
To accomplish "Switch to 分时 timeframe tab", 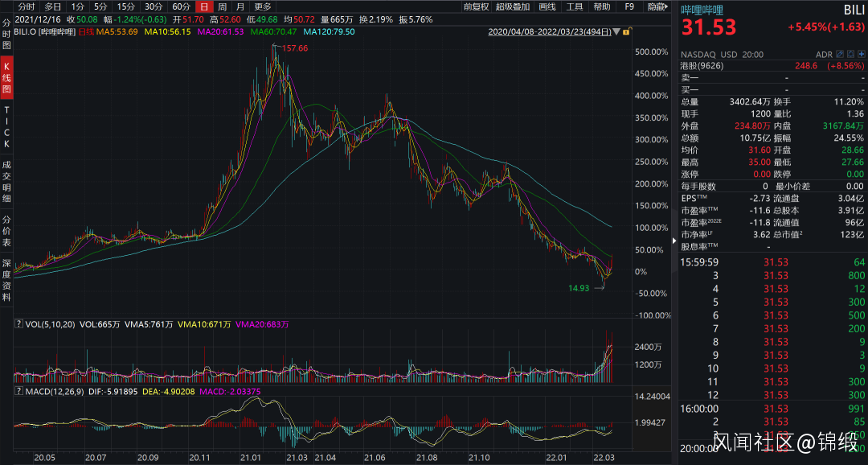I will tap(27, 6).
